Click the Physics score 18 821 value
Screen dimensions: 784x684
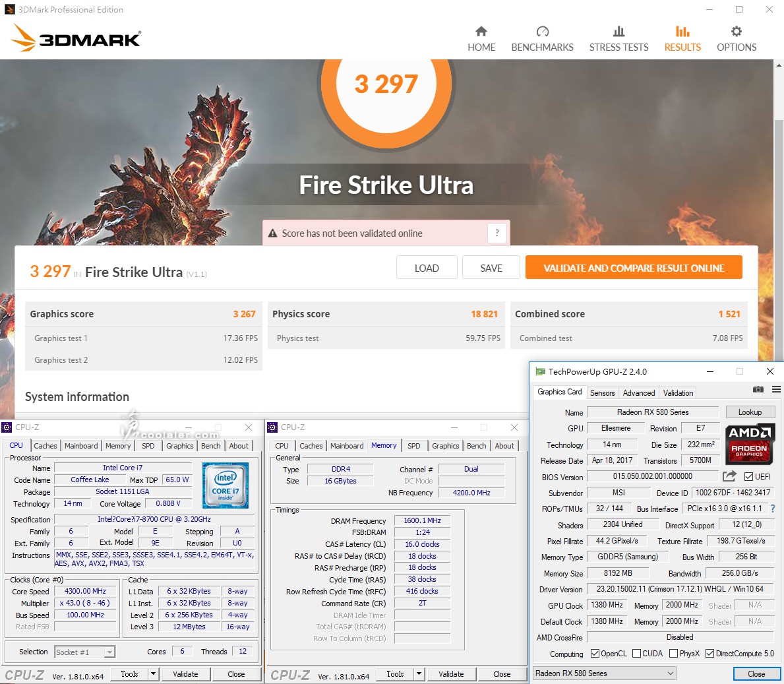coord(484,314)
